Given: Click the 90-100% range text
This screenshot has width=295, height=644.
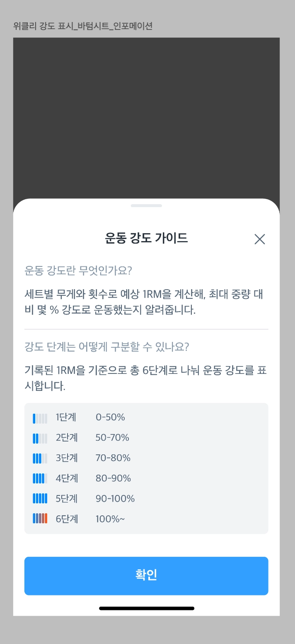Looking at the screenshot, I should point(115,498).
